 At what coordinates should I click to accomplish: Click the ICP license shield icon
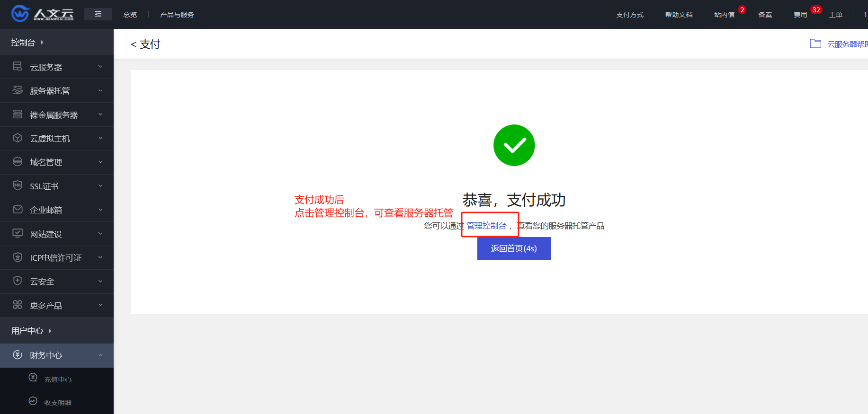(x=18, y=257)
